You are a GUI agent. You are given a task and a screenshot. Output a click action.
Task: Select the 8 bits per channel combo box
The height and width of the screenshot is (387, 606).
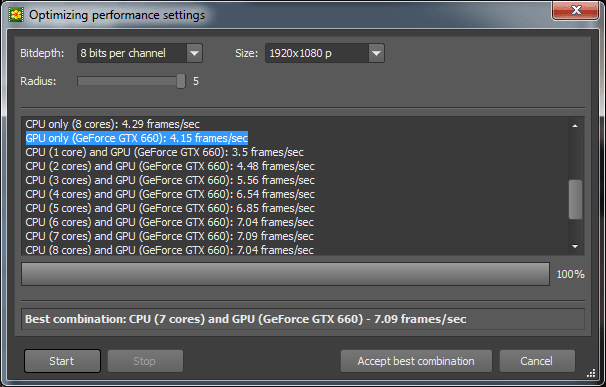click(x=140, y=53)
